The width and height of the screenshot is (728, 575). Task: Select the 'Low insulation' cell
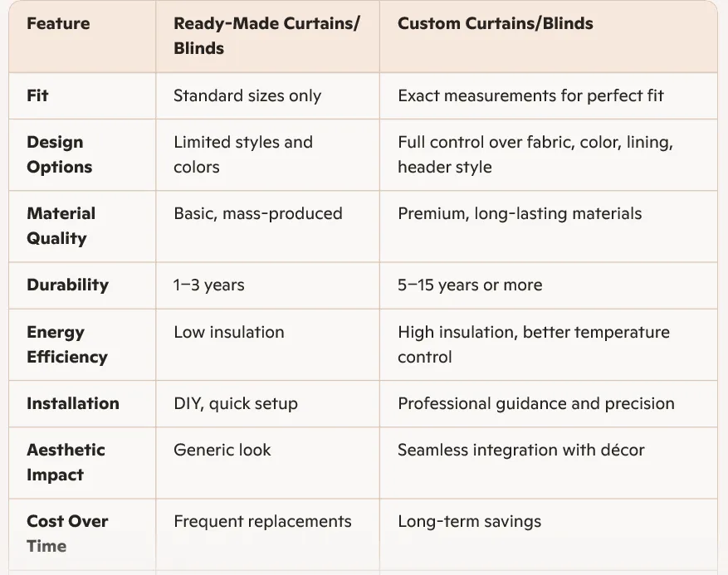(228, 332)
